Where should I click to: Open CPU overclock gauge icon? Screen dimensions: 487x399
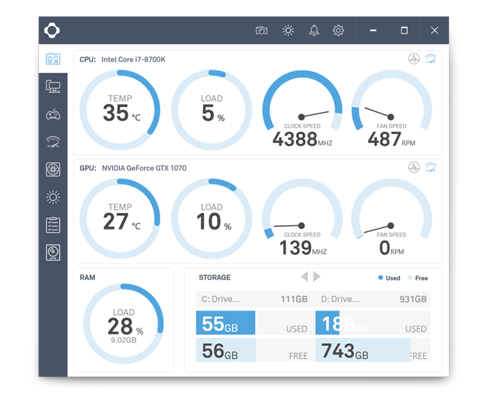coord(431,59)
